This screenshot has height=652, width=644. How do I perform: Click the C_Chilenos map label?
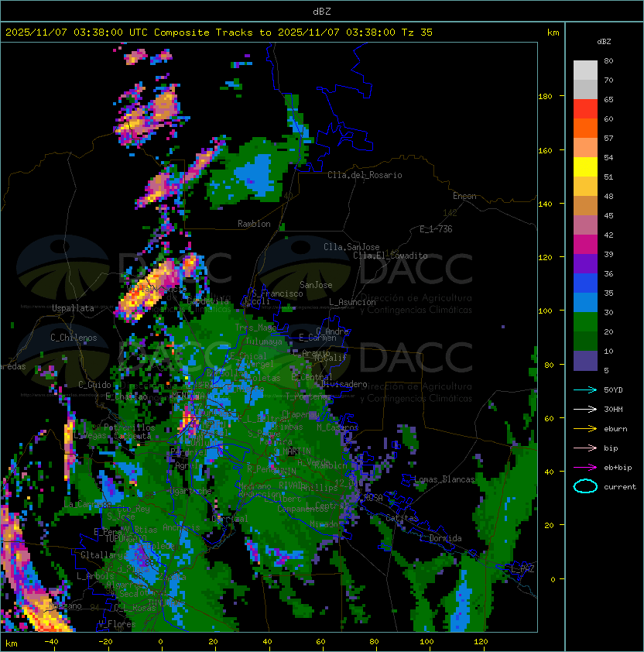pyautogui.click(x=74, y=338)
